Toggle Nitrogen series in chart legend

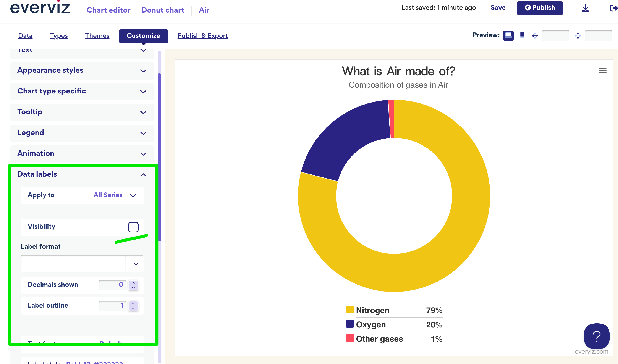(372, 310)
